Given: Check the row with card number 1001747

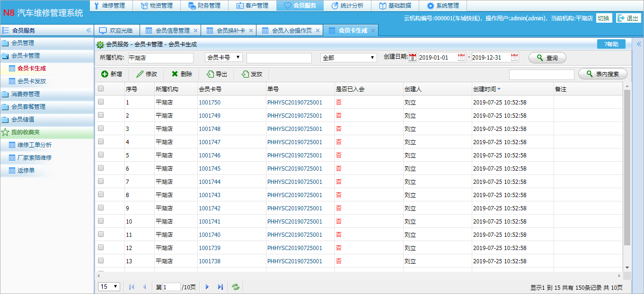Looking at the screenshot, I should pyautogui.click(x=101, y=141).
